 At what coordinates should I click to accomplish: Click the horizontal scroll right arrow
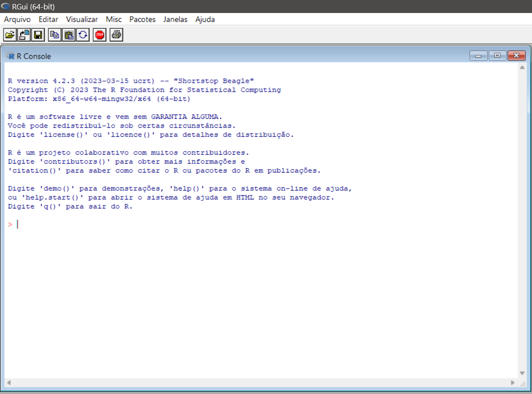pyautogui.click(x=513, y=383)
